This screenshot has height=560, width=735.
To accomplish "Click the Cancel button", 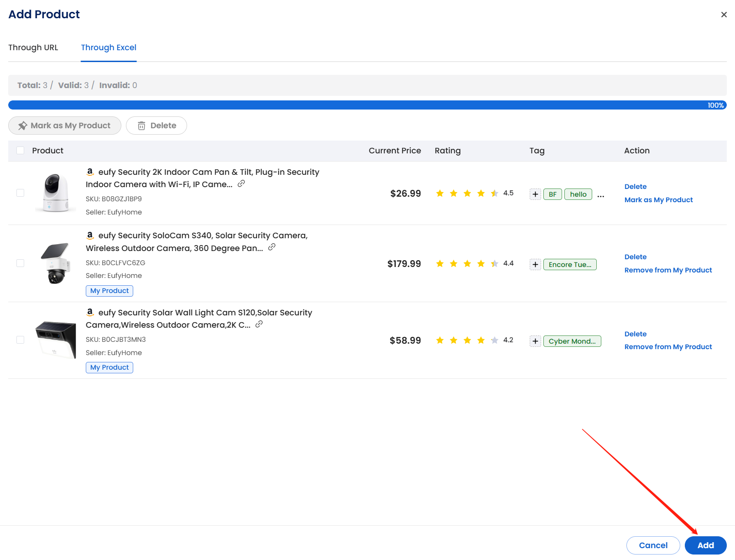I will [653, 545].
